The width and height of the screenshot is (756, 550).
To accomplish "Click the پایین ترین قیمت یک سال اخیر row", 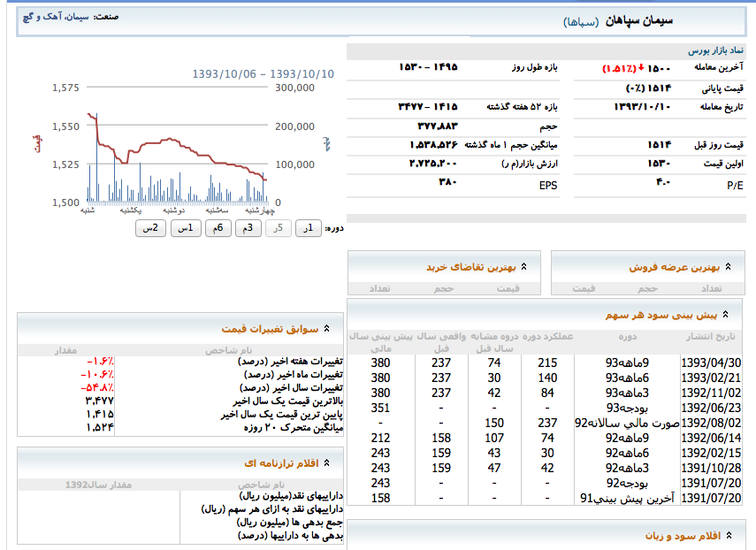I will click(x=180, y=414).
